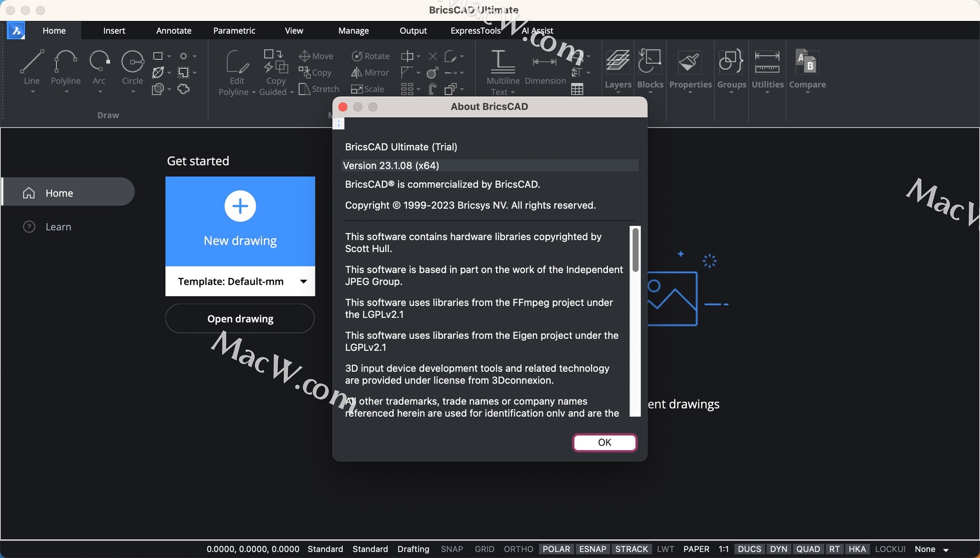This screenshot has width=980, height=558.
Task: Select the Multiline Text tool
Action: pyautogui.click(x=503, y=71)
